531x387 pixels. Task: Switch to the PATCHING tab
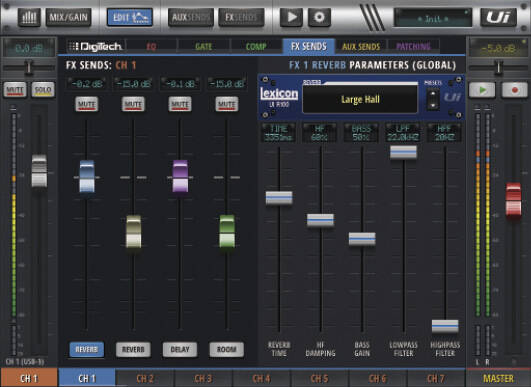pos(413,46)
